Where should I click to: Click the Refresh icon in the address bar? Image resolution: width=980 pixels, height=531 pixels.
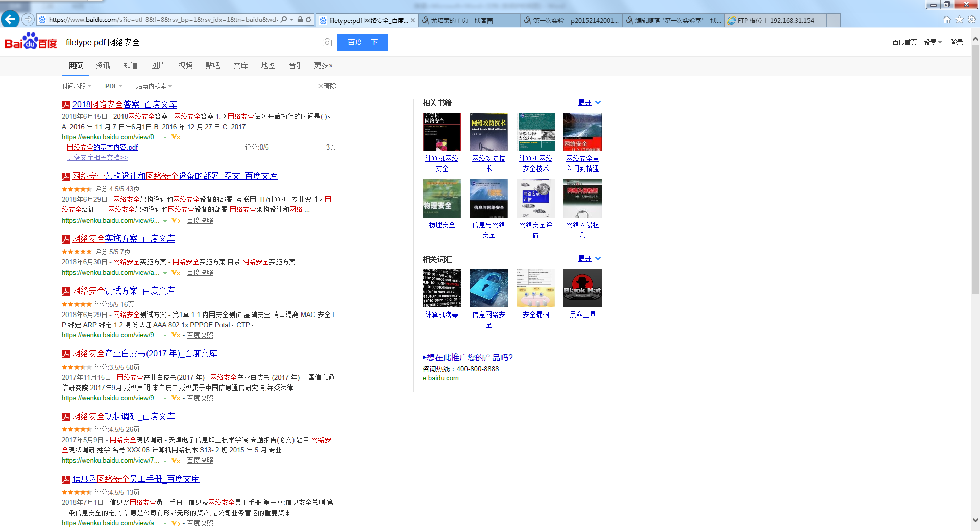click(308, 20)
